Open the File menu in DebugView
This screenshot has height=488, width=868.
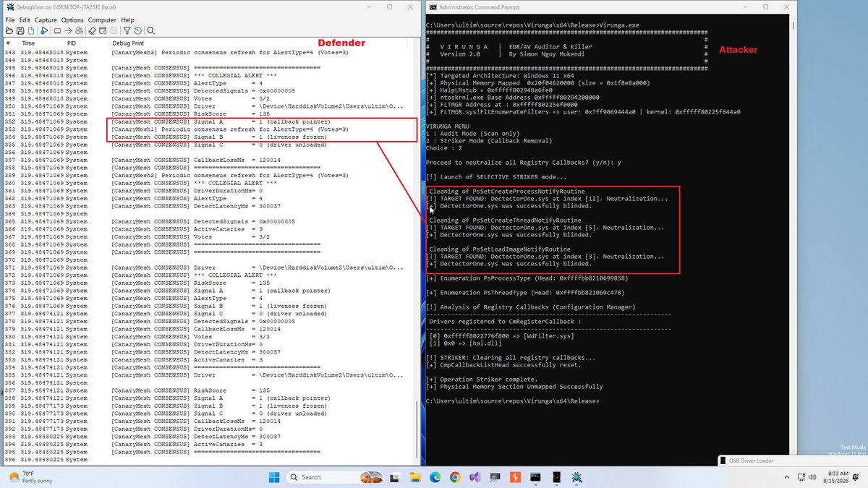click(9, 20)
